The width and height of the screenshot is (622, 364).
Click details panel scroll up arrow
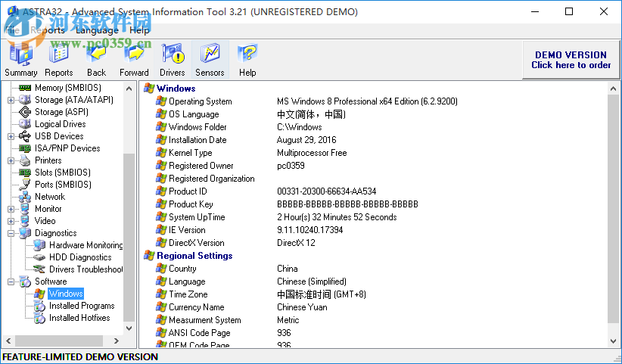[x=613, y=89]
